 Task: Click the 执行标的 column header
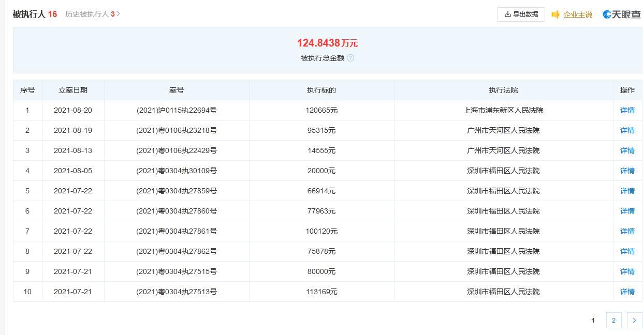[321, 90]
